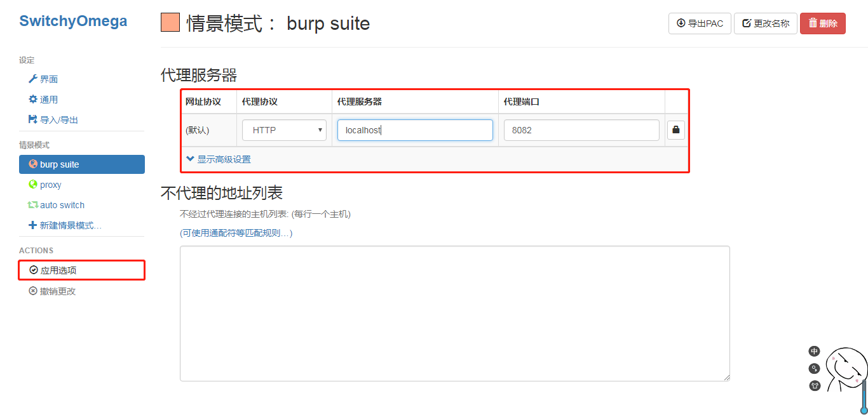Click the shirt skin icon of the input method widget

click(x=814, y=385)
